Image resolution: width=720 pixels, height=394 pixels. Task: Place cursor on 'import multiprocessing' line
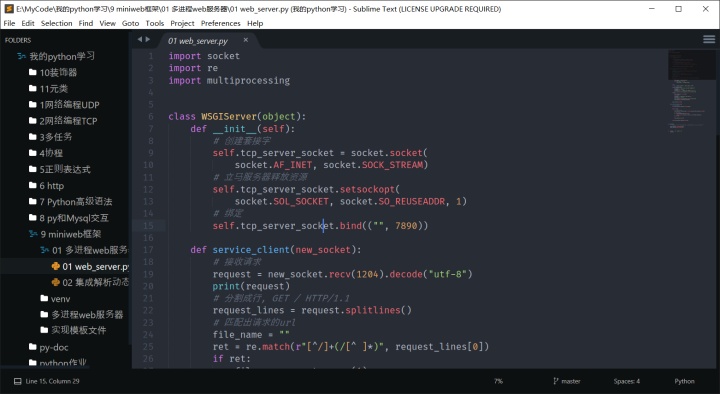[229, 80]
